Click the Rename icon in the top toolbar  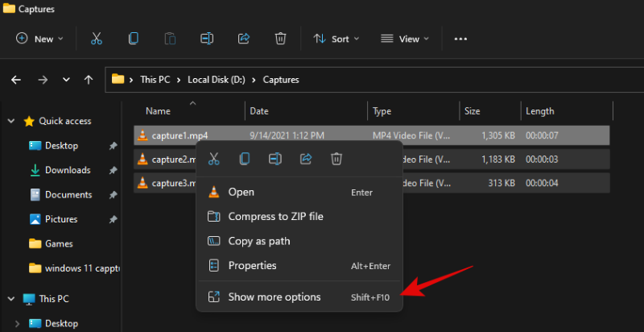pos(207,39)
